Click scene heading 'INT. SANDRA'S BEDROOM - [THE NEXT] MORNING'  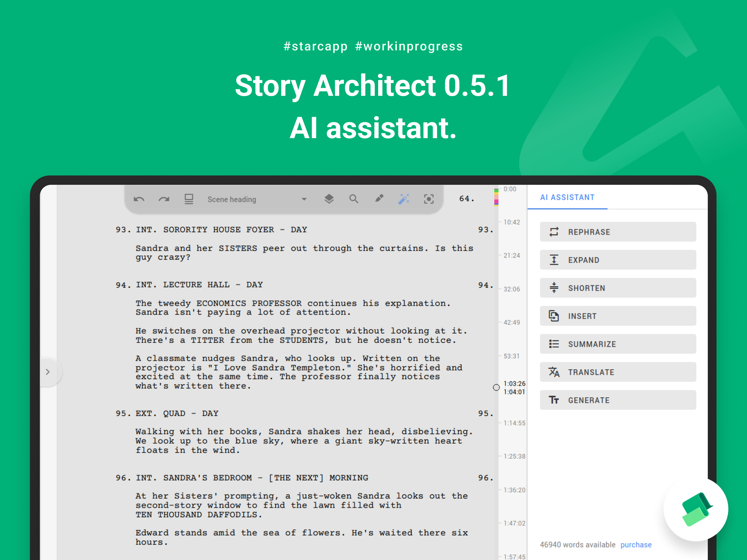pos(252,478)
